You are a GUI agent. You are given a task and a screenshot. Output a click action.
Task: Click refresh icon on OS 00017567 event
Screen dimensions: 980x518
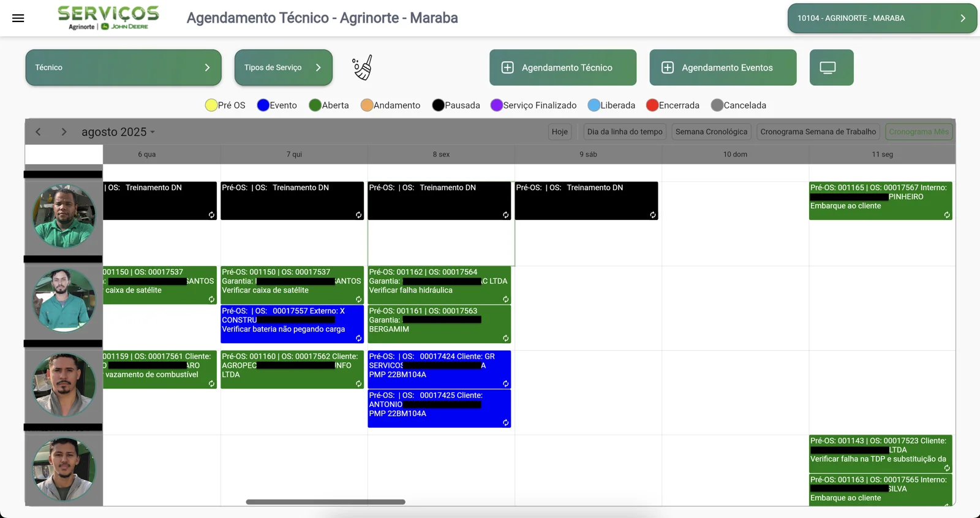click(x=947, y=215)
